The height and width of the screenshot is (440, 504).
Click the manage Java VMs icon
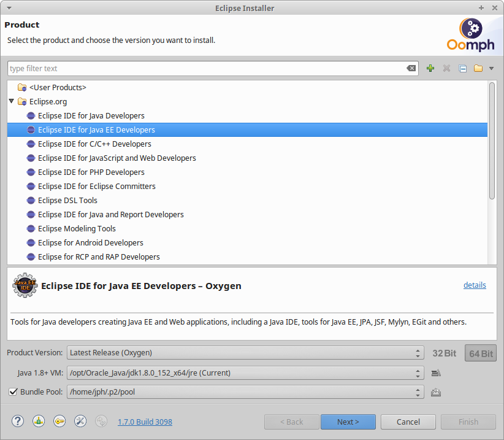[436, 373]
